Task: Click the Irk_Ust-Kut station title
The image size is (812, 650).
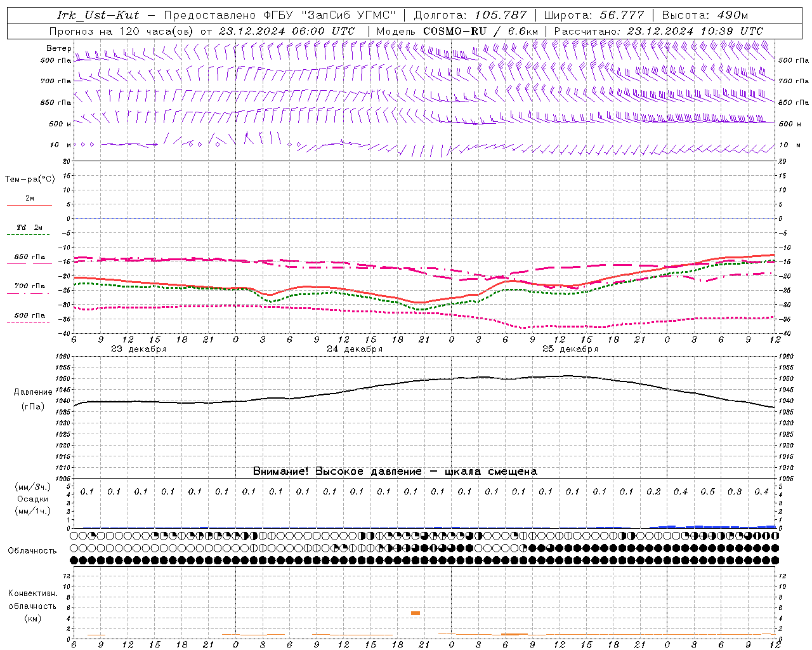Action: [98, 15]
